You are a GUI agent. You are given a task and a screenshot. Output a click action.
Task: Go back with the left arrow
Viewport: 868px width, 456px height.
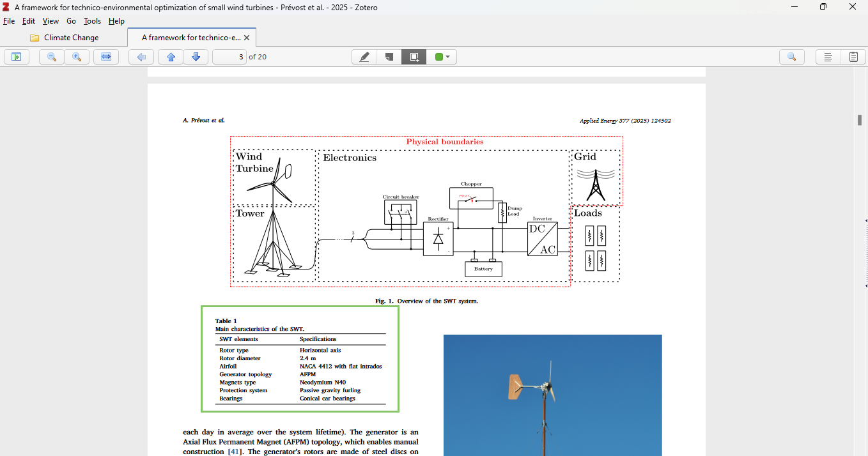(x=141, y=57)
